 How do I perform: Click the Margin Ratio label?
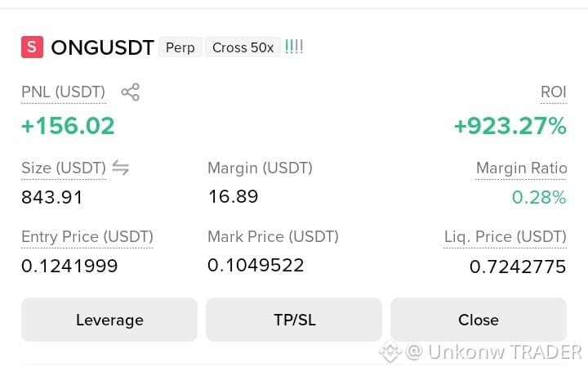click(x=521, y=168)
